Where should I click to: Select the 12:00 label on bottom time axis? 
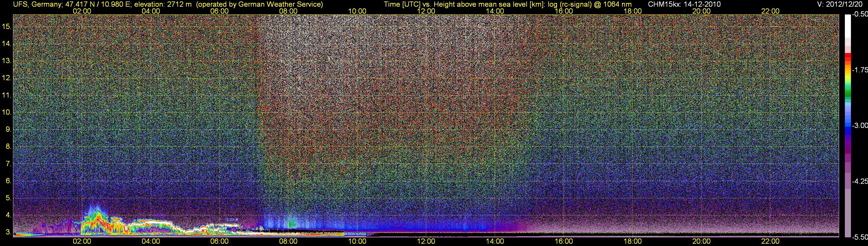426,241
